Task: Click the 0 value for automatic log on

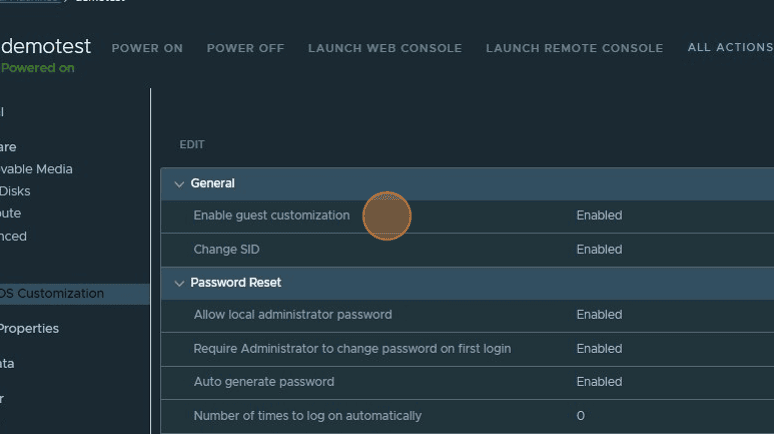Action: tap(580, 416)
